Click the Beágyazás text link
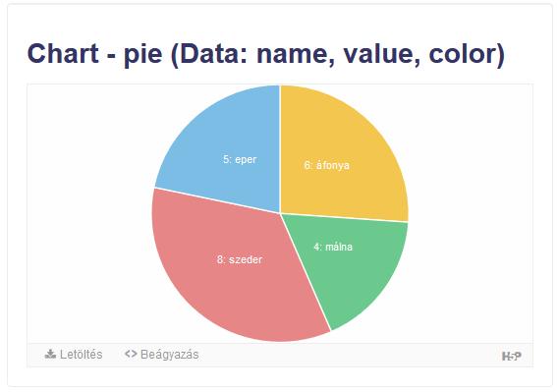 pyautogui.click(x=169, y=355)
